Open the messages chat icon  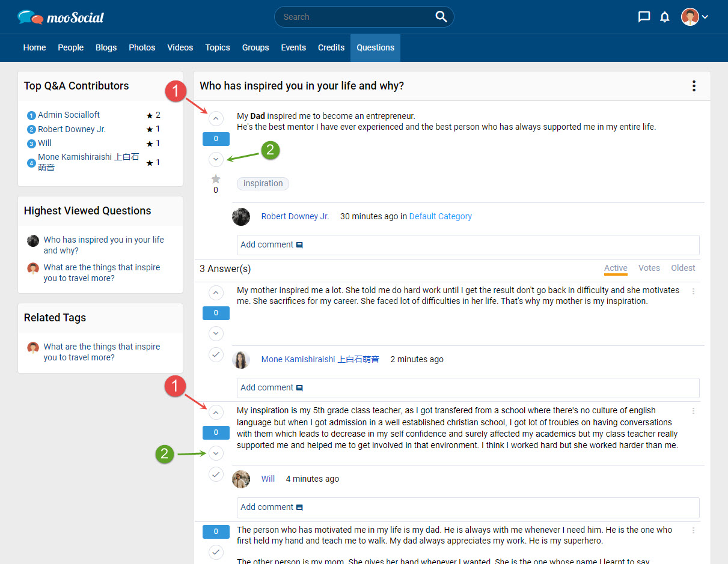[x=644, y=17]
